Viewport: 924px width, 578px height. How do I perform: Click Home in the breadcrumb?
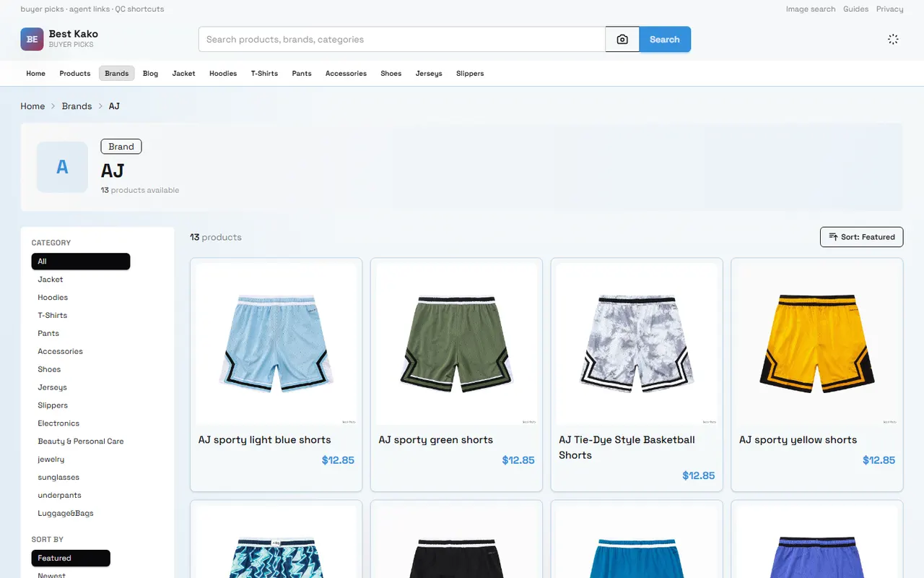(x=32, y=106)
